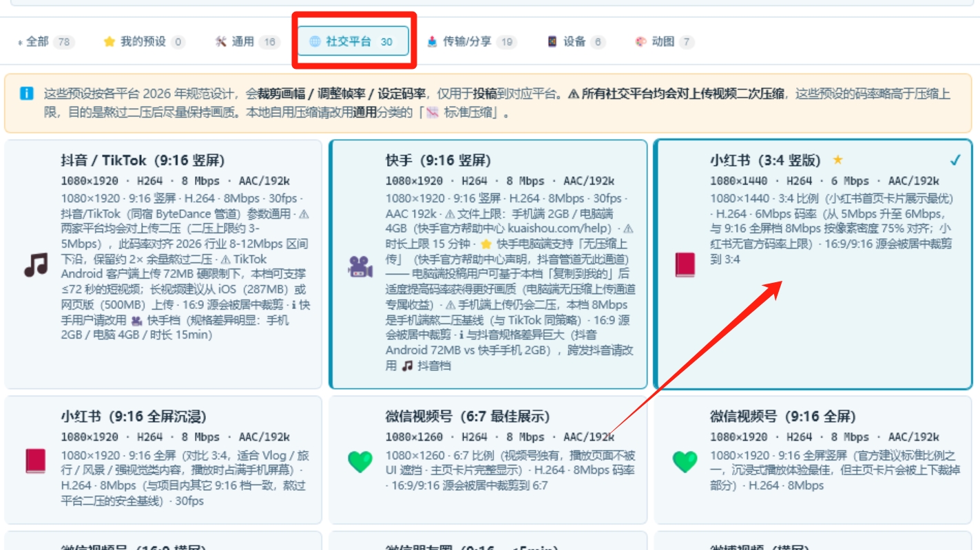Click the device icon on 设备 tab
The image size is (980, 550).
[x=552, y=41]
